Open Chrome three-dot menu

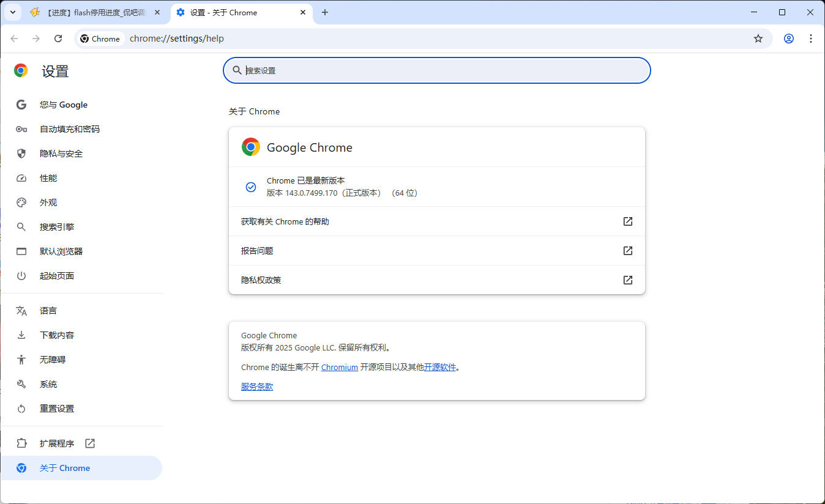tap(811, 39)
